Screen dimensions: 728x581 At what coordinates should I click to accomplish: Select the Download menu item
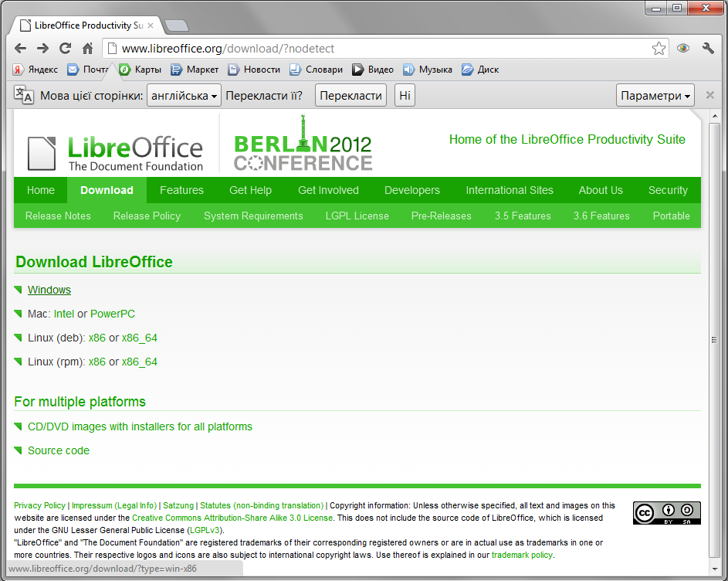point(107,190)
